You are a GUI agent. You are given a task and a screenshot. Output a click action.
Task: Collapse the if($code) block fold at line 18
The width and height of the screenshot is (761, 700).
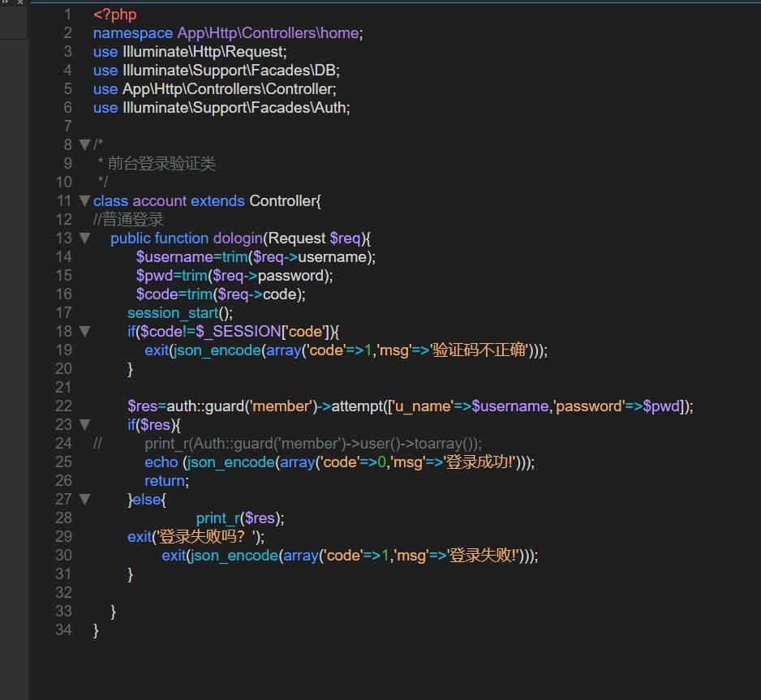coord(86,331)
